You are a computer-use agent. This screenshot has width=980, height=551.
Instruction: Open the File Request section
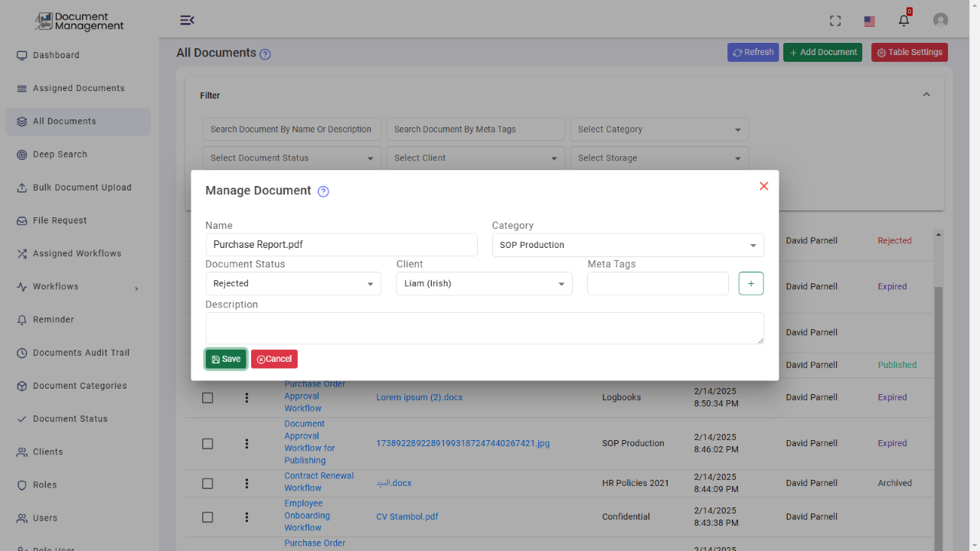point(60,220)
